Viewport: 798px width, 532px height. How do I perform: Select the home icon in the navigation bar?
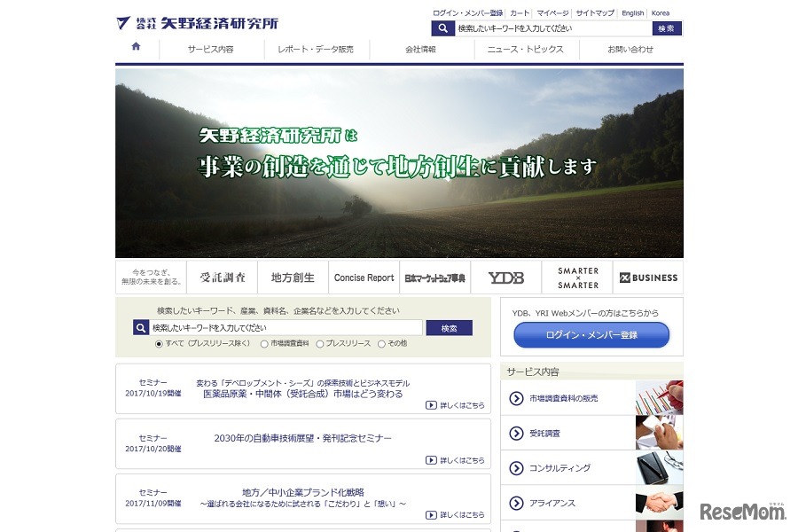[x=133, y=50]
